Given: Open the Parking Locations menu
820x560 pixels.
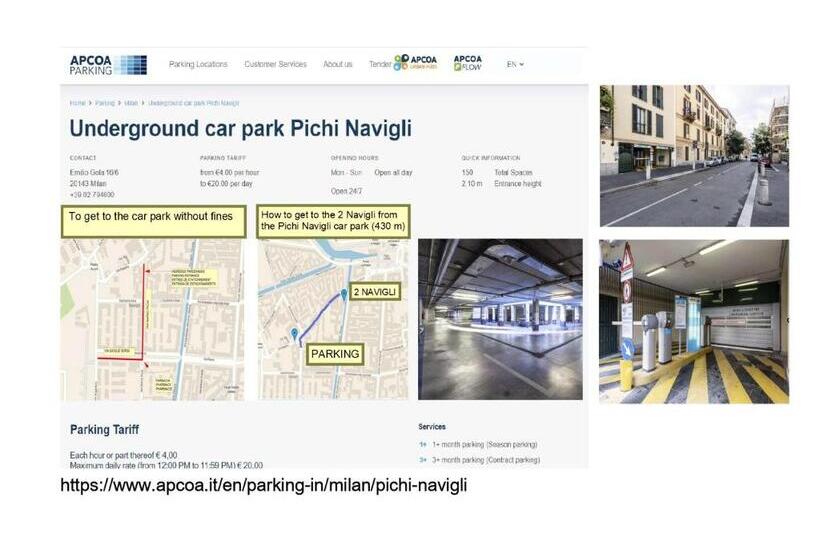Looking at the screenshot, I should 198,64.
